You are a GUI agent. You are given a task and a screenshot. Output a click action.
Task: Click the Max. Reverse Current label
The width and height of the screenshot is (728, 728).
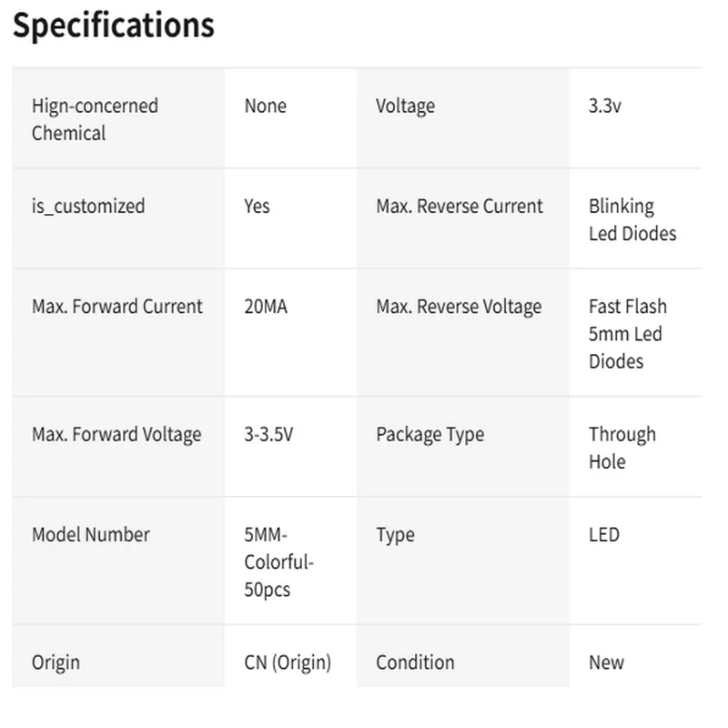[x=460, y=207]
